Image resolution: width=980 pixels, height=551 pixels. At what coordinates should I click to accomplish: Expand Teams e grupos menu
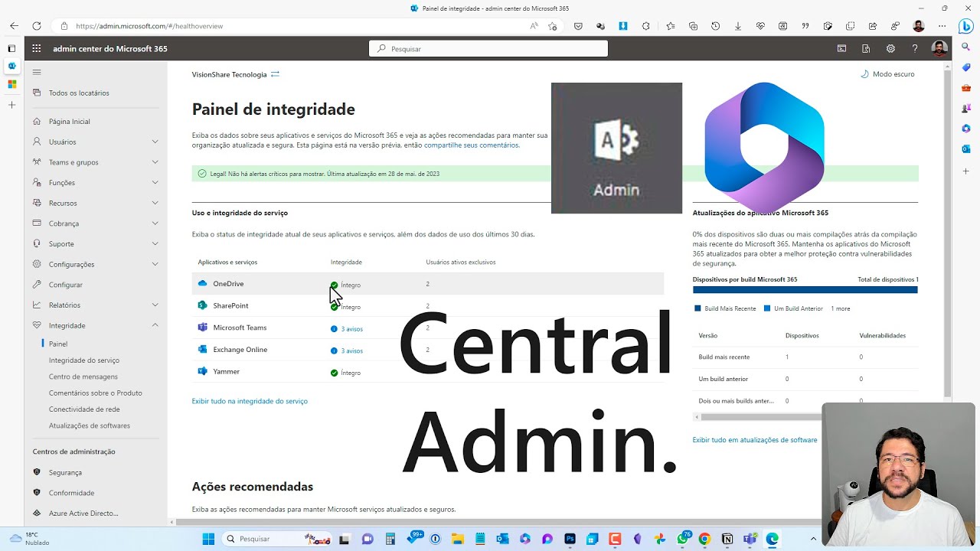(x=155, y=162)
